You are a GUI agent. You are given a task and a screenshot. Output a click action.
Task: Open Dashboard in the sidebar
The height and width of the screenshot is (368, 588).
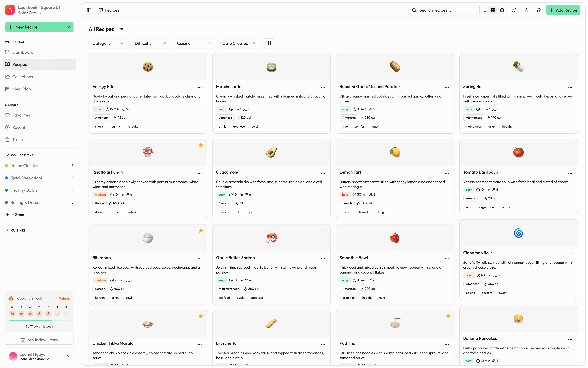coord(39,52)
